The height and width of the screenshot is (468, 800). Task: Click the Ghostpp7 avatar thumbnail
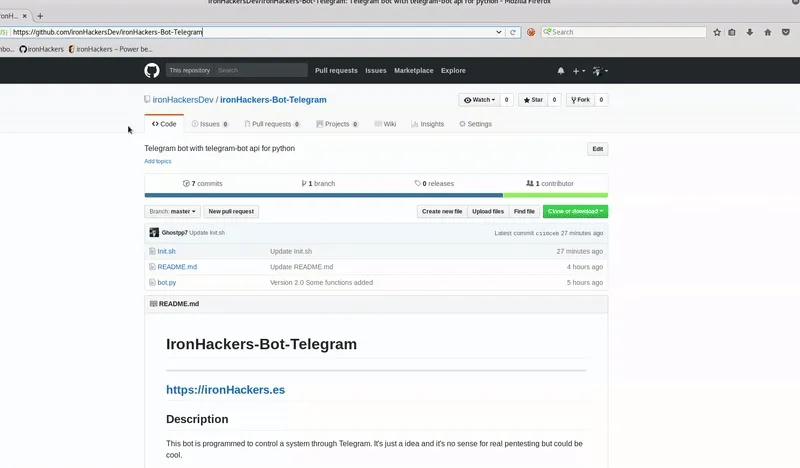(x=154, y=232)
